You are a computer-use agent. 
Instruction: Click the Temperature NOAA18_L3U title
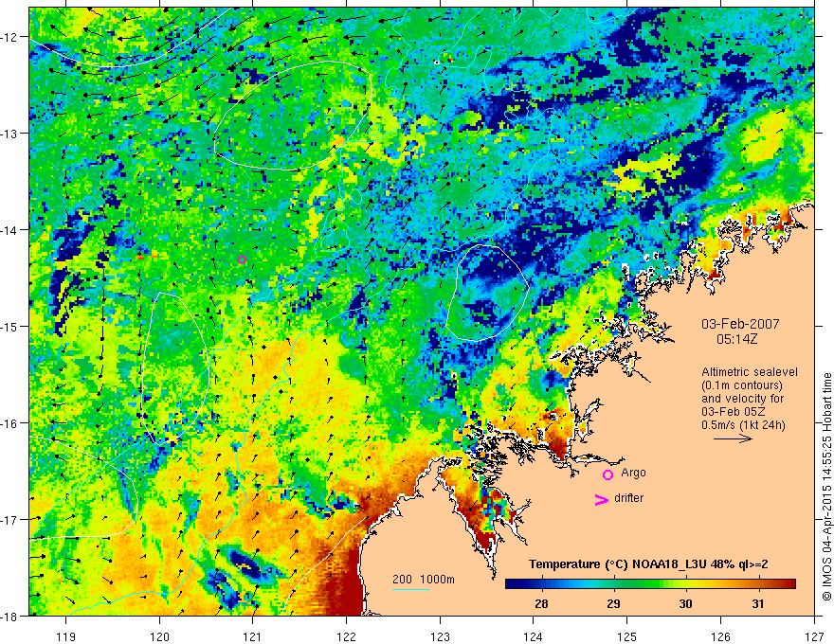[648, 564]
